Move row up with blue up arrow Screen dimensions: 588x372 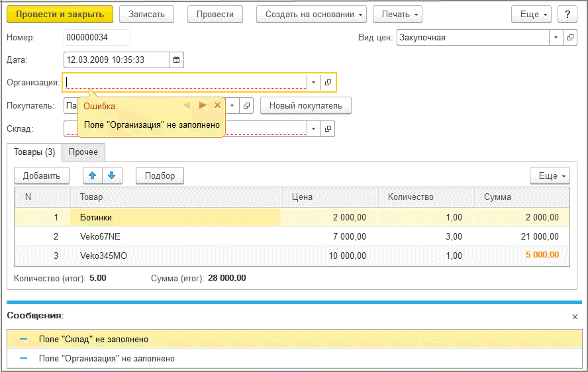point(93,175)
